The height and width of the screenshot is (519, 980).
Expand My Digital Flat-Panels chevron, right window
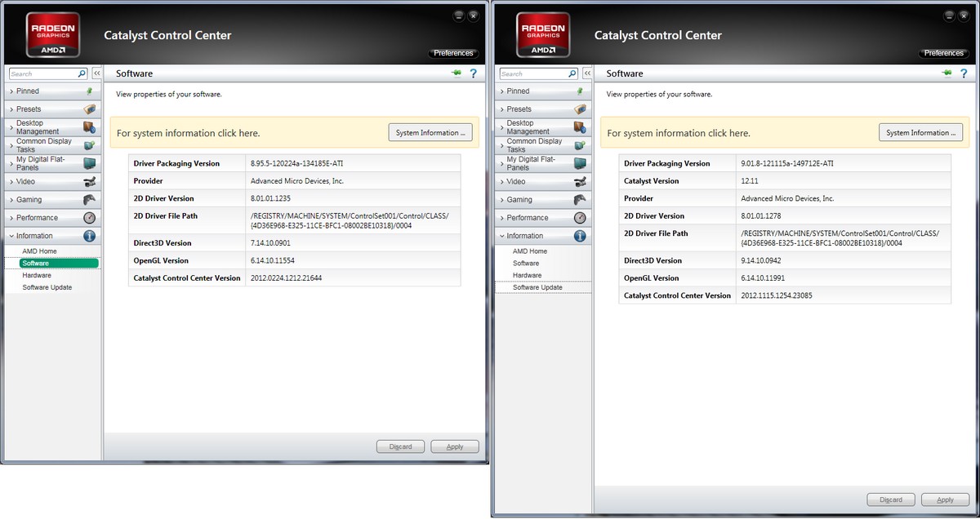[501, 163]
